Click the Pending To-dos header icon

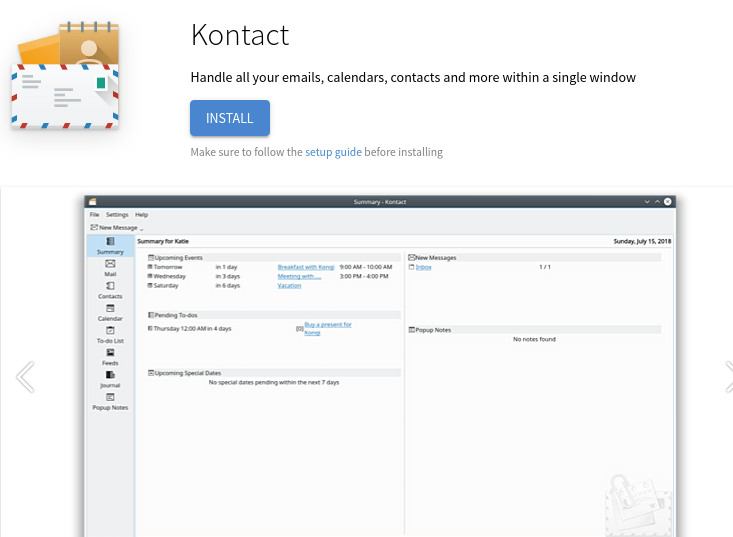151,315
